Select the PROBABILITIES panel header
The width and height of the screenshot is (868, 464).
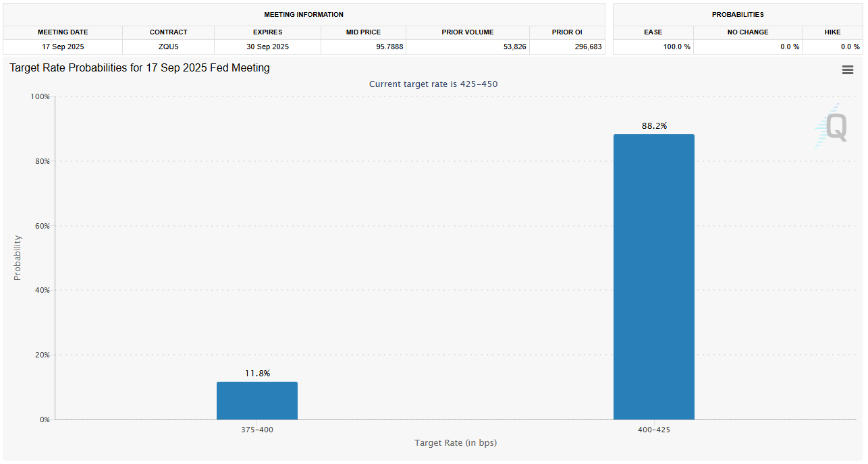[738, 14]
